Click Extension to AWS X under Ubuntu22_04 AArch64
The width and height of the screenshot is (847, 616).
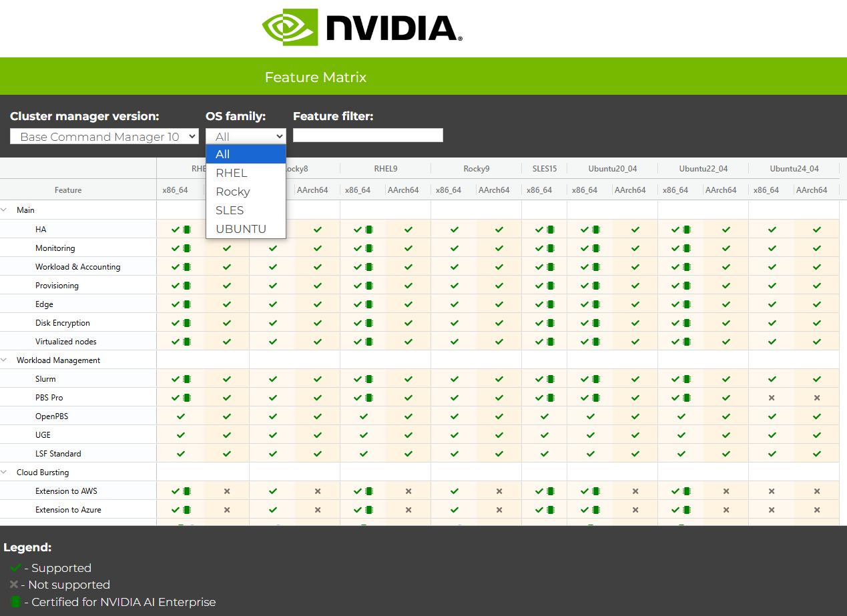point(726,491)
